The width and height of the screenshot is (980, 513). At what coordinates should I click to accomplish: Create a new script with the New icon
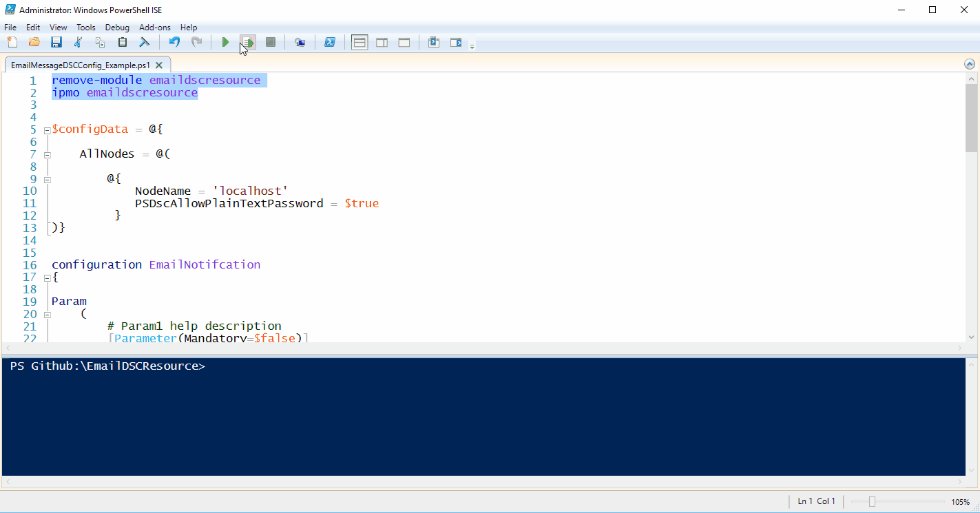[x=12, y=43]
